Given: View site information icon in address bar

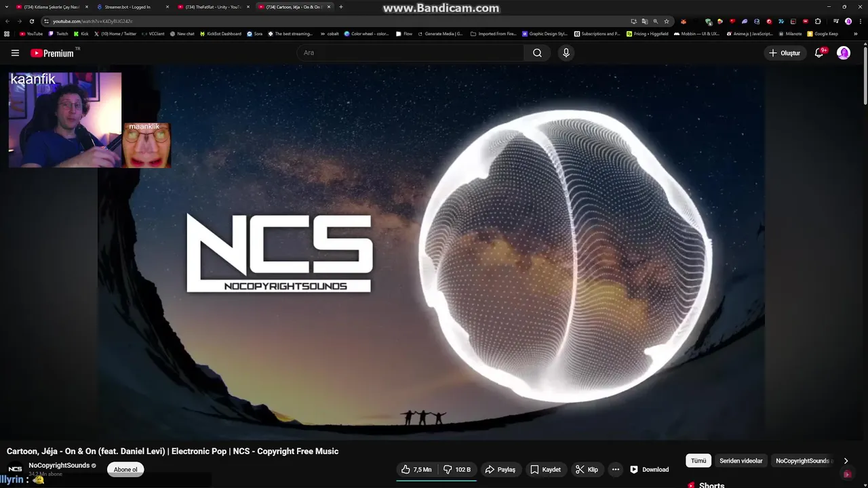Looking at the screenshot, I should pos(46,21).
